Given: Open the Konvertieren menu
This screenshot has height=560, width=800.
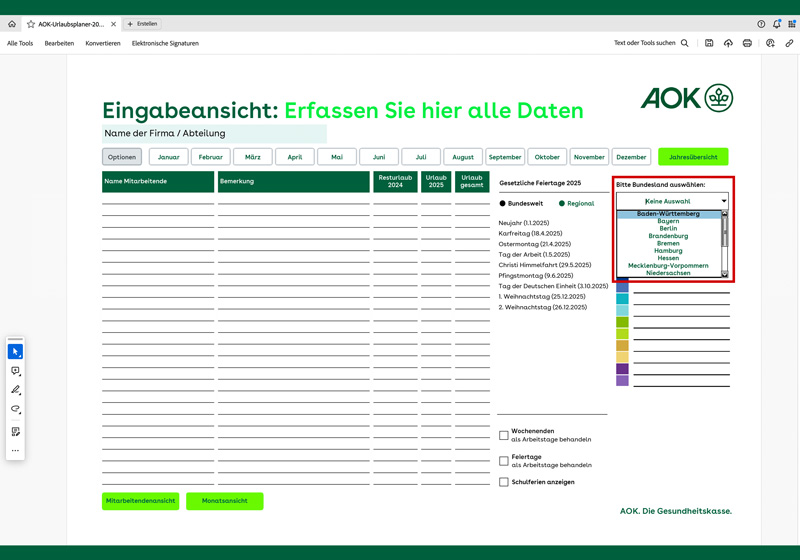Looking at the screenshot, I should [x=103, y=43].
